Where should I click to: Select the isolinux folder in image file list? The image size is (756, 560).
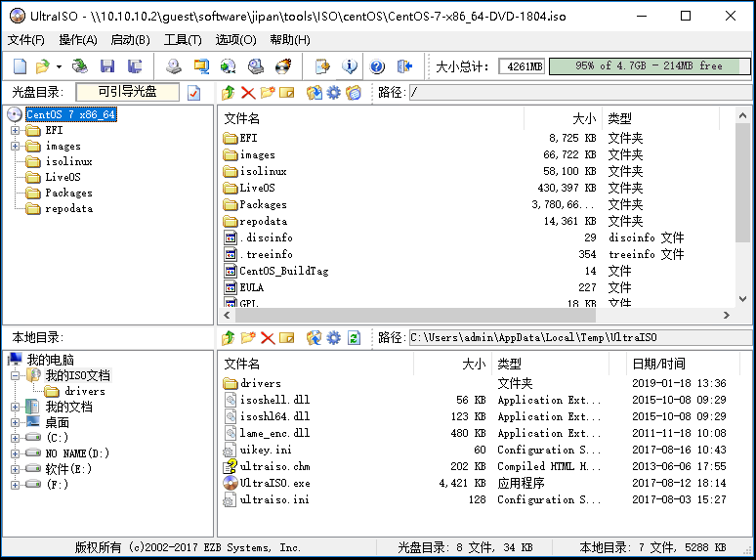click(x=264, y=171)
